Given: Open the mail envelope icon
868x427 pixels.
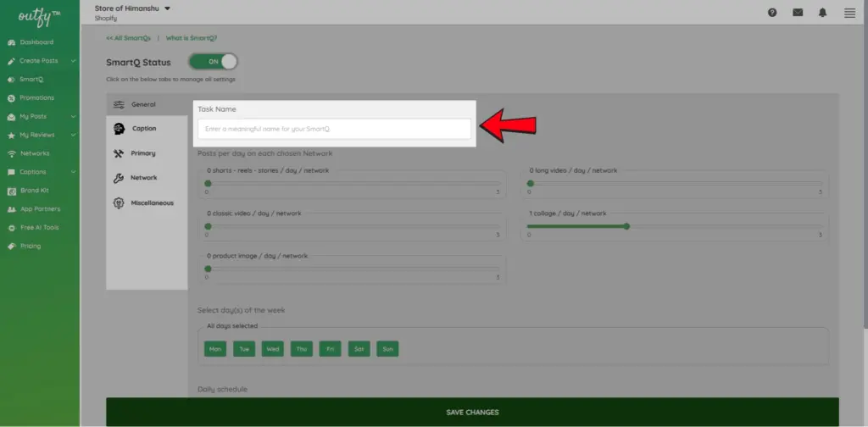Looking at the screenshot, I should pyautogui.click(x=798, y=13).
